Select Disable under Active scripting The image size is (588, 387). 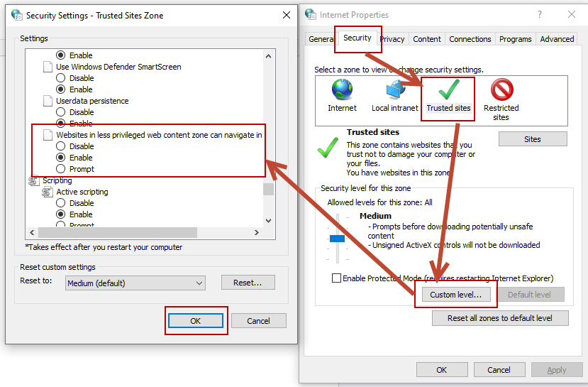pyautogui.click(x=61, y=203)
